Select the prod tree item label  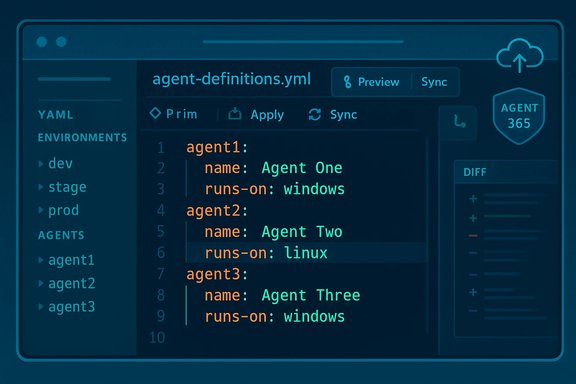point(64,211)
